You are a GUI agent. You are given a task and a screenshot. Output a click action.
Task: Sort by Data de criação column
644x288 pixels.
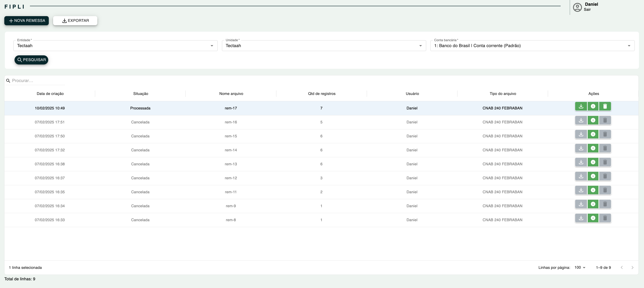coord(50,94)
